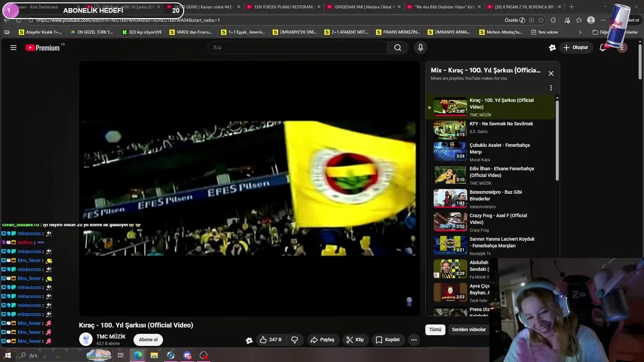
Task: Reload the page with the refresh icon
Action: pyautogui.click(x=19, y=20)
